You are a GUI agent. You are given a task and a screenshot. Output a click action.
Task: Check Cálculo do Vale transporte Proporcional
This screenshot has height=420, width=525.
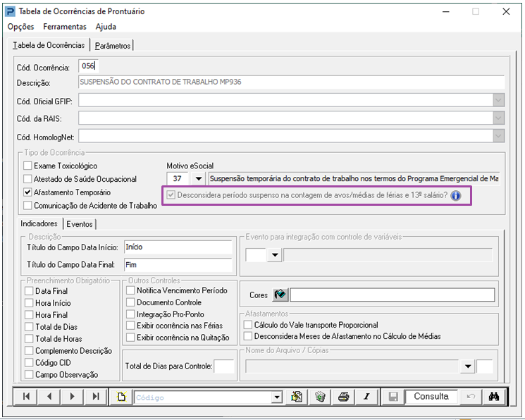tap(247, 325)
